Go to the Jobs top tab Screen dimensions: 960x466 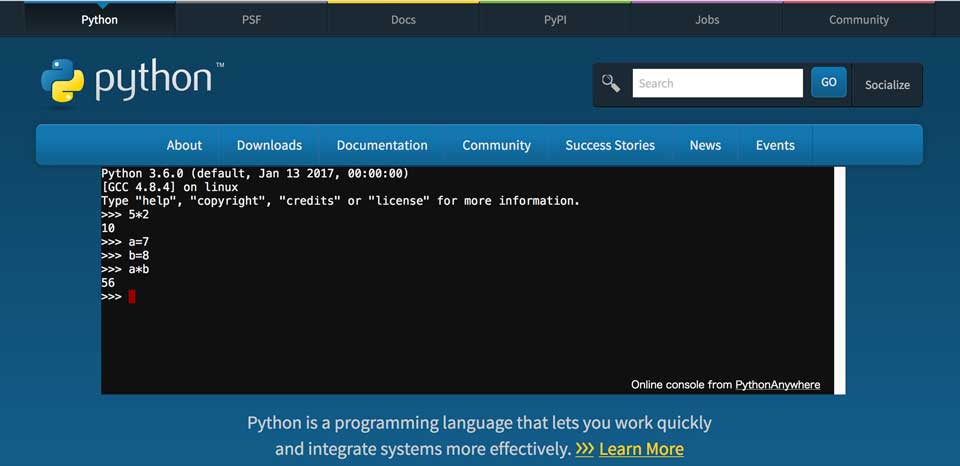(707, 19)
